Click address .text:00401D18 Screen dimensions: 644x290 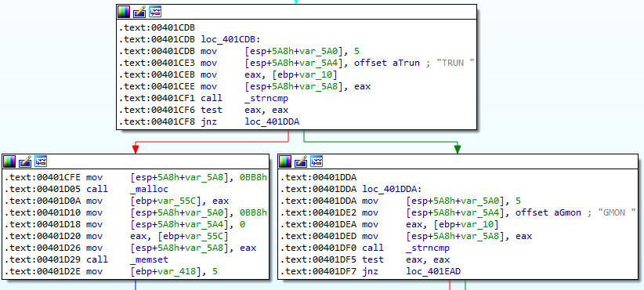coord(42,224)
